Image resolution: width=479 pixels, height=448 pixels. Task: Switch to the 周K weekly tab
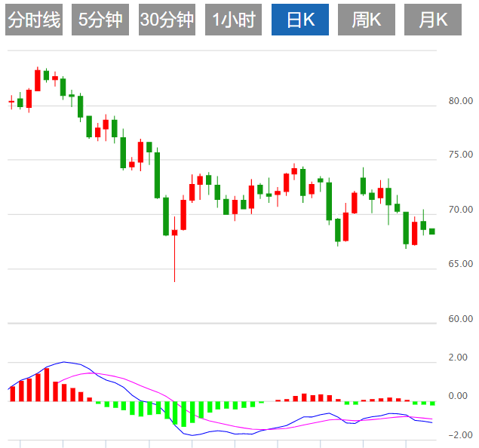point(367,20)
